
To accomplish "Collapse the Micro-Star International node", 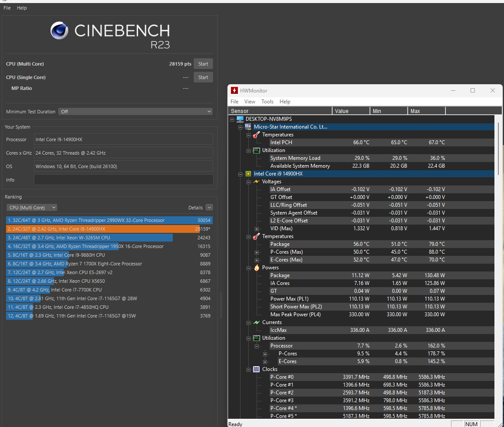I will tap(240, 127).
